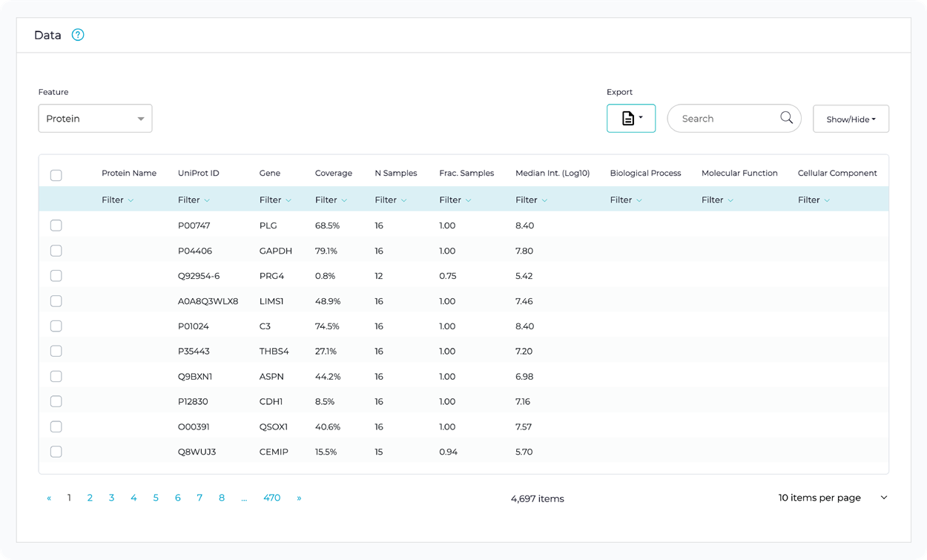Click UniProt ID P00747

point(194,225)
